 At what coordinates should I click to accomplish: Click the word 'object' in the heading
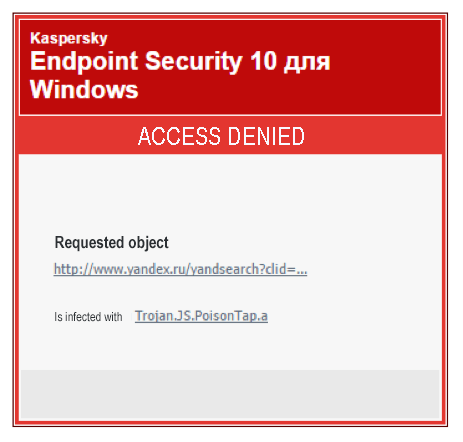tap(148, 243)
